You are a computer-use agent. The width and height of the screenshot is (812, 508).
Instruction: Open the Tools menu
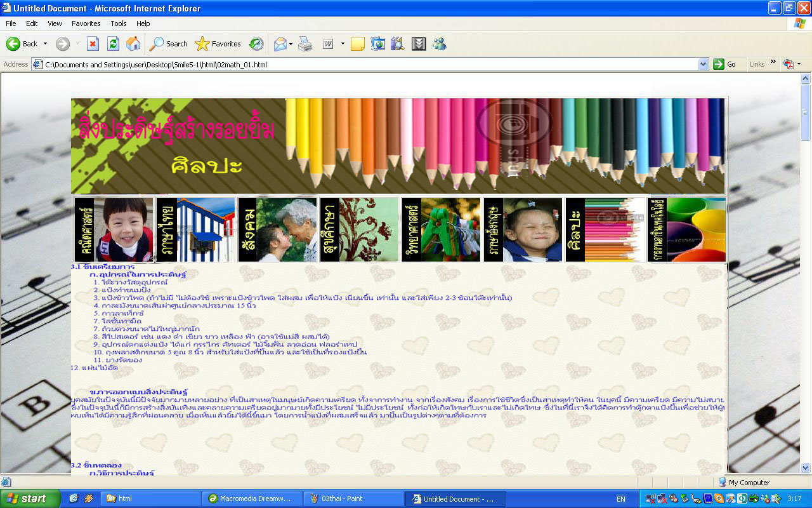point(119,23)
